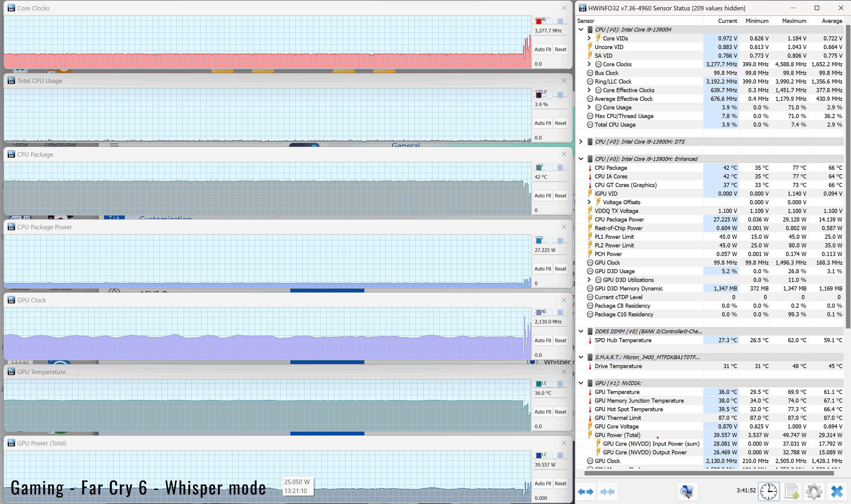Click the thermometer icon beside Drive Temperature
Screen dimensions: 851x504
[590, 366]
